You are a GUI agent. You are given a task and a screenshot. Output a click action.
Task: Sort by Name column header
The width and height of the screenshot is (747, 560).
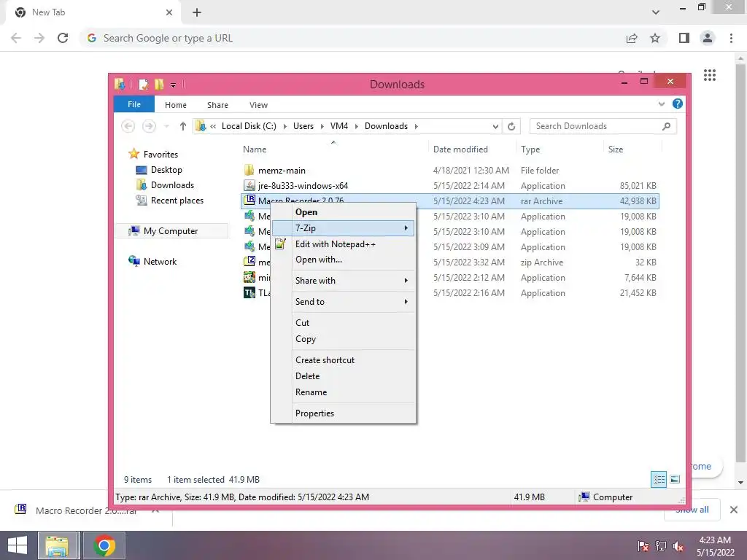click(x=255, y=149)
